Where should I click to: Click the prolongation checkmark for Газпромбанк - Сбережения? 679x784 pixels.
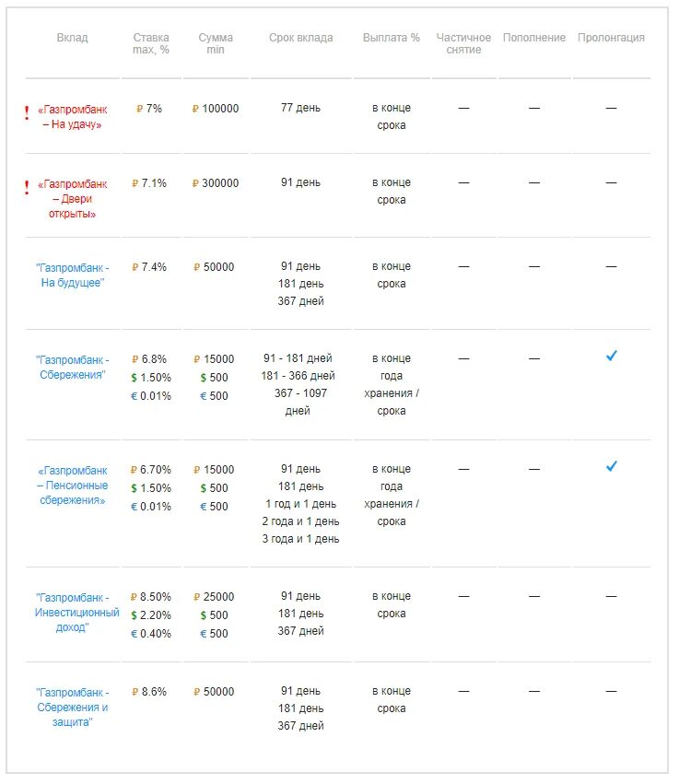[611, 356]
